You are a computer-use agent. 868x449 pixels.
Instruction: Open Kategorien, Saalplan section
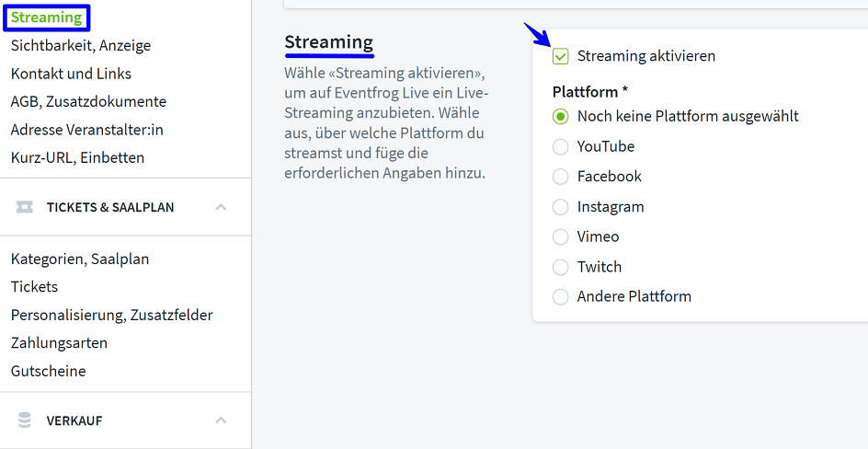pos(80,259)
